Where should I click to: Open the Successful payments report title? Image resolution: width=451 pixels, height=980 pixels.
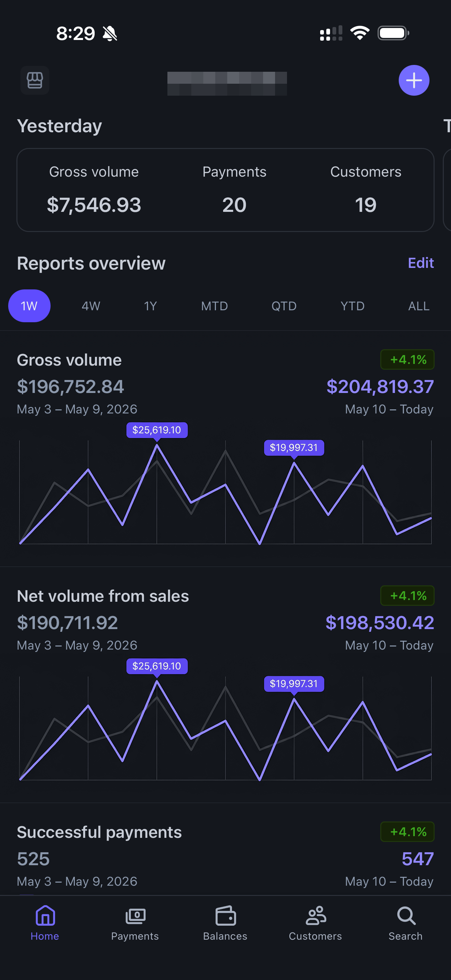[x=99, y=832]
